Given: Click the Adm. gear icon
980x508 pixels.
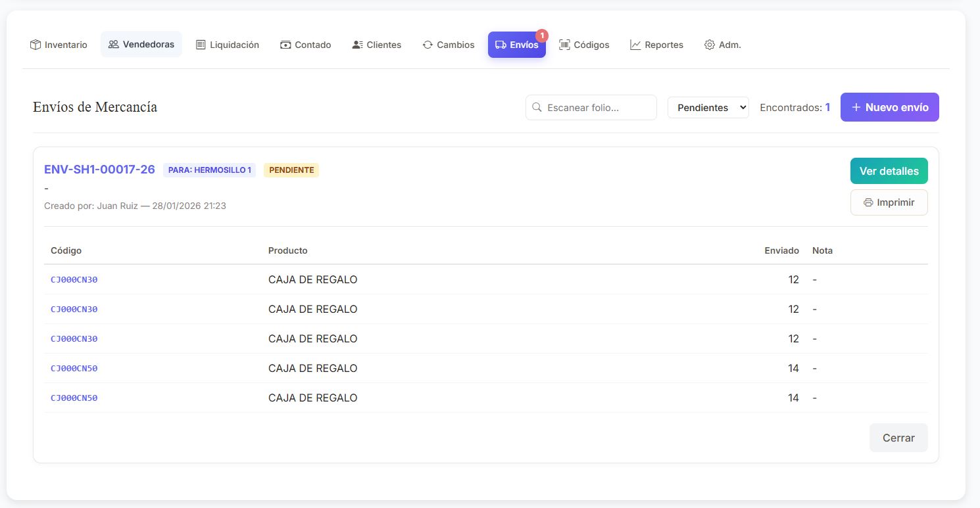Looking at the screenshot, I should click(710, 45).
